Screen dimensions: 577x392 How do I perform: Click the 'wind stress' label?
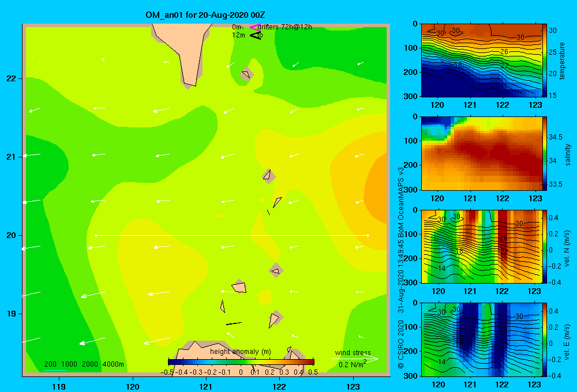tap(353, 352)
